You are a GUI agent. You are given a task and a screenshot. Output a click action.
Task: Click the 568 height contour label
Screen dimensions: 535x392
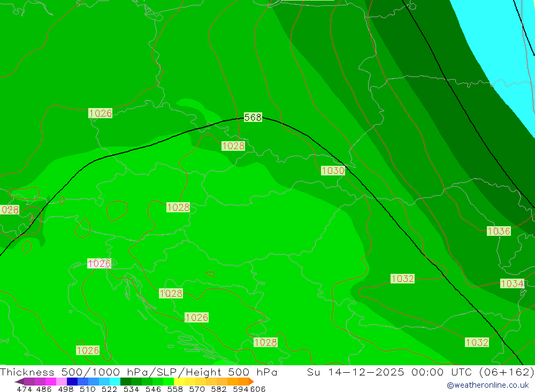253,117
